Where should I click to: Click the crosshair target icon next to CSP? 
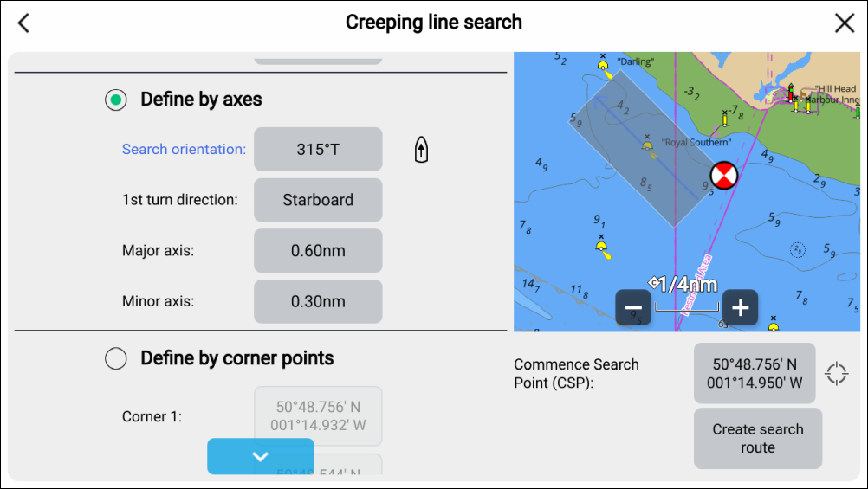[x=836, y=374]
